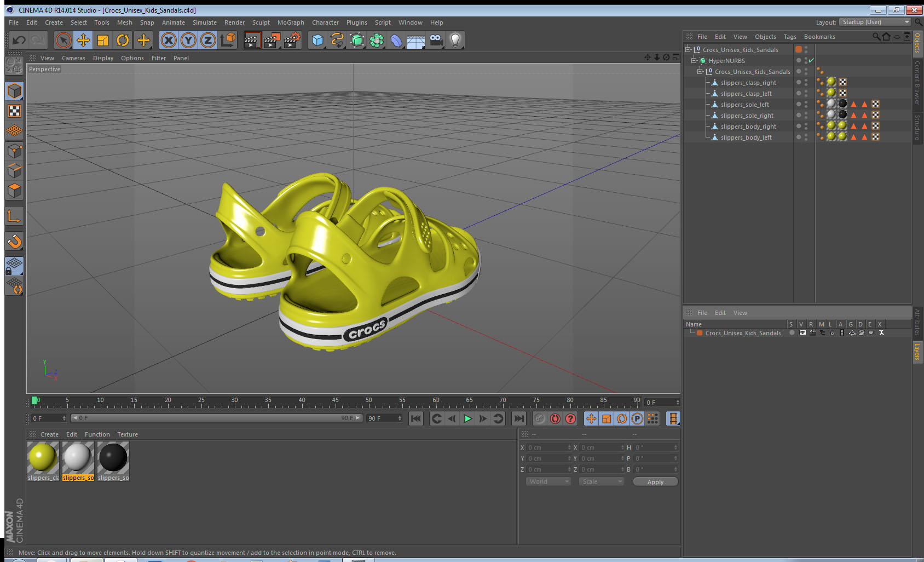Screen dimensions: 924x562
Task: Toggle visibility dots for slippers_body_left
Action: [x=806, y=137]
